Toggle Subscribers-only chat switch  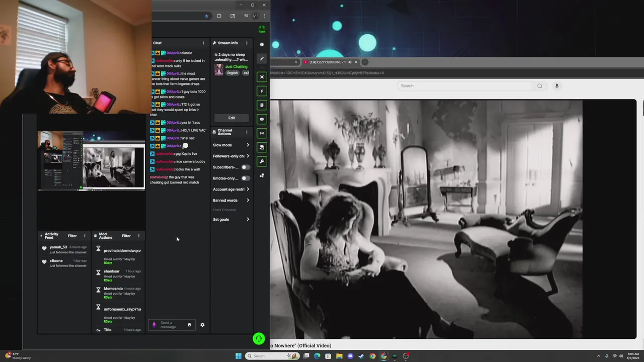pos(245,167)
